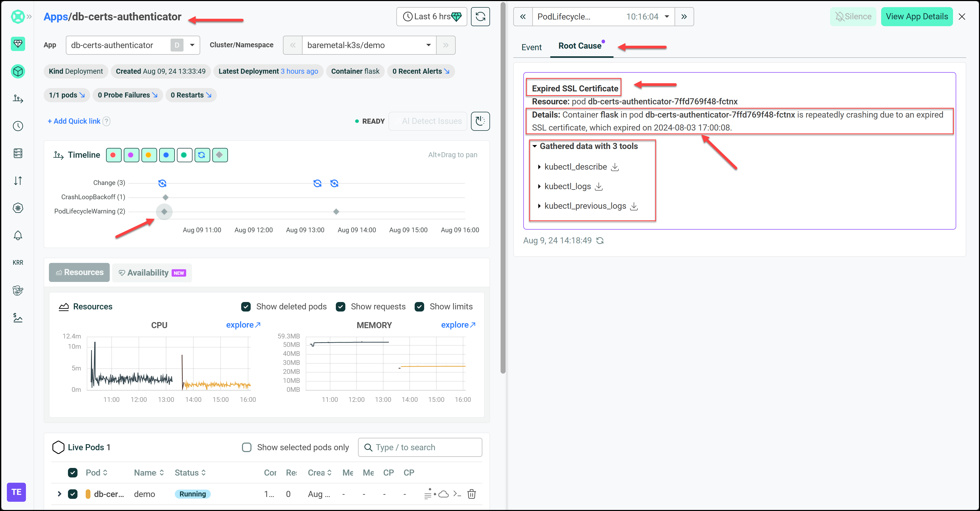Download the kubectl_describe output
The width and height of the screenshot is (980, 511).
tap(615, 167)
